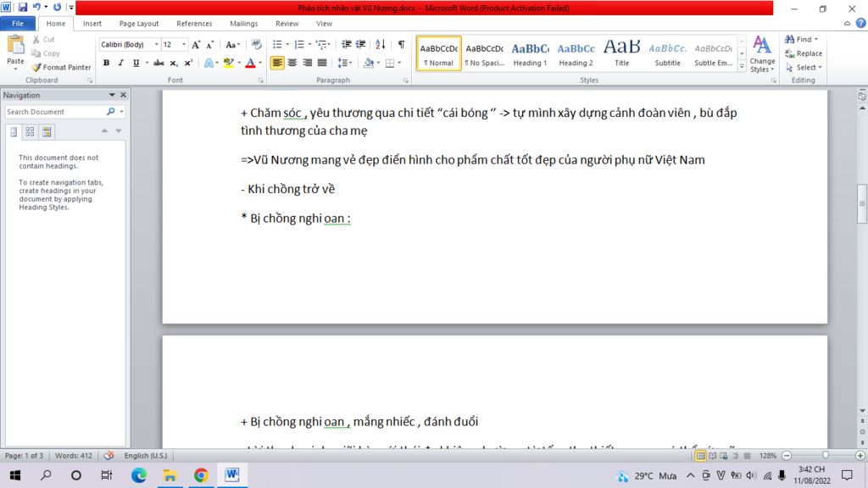This screenshot has height=488, width=868.
Task: Switch to Mailings tab
Action: click(x=243, y=23)
